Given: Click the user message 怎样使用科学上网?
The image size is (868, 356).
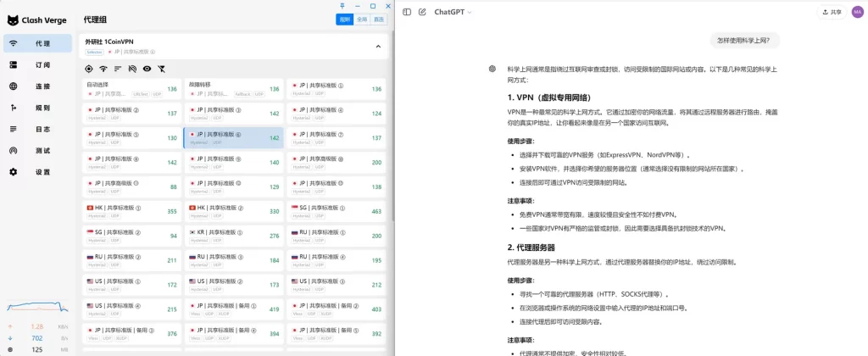Looking at the screenshot, I should tap(743, 41).
